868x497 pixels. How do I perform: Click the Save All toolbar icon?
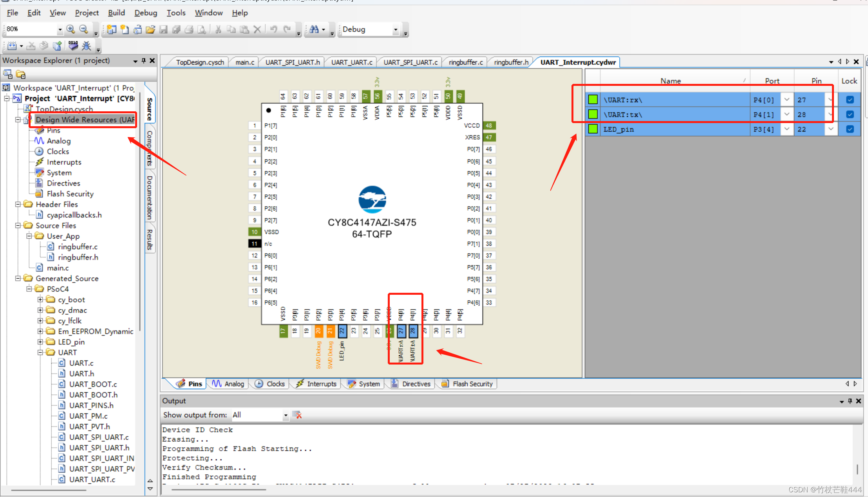(176, 29)
